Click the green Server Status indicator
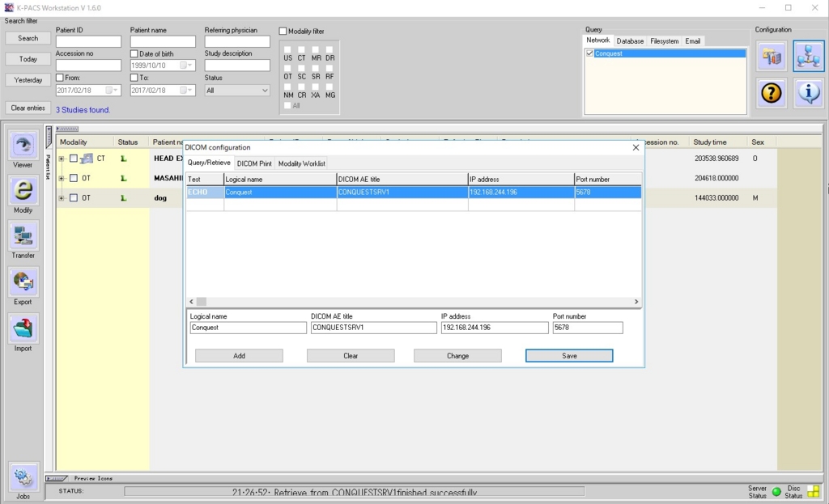This screenshot has width=829, height=504. [776, 492]
